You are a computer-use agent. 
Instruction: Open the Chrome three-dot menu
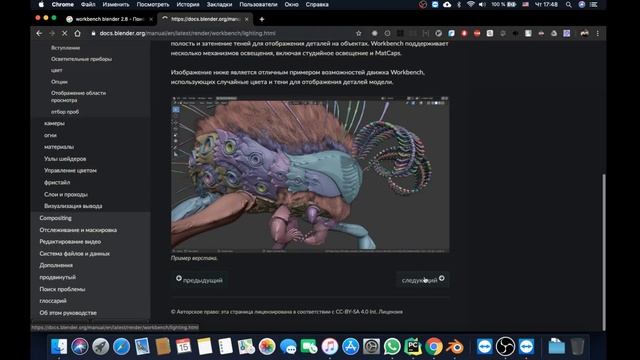598,33
